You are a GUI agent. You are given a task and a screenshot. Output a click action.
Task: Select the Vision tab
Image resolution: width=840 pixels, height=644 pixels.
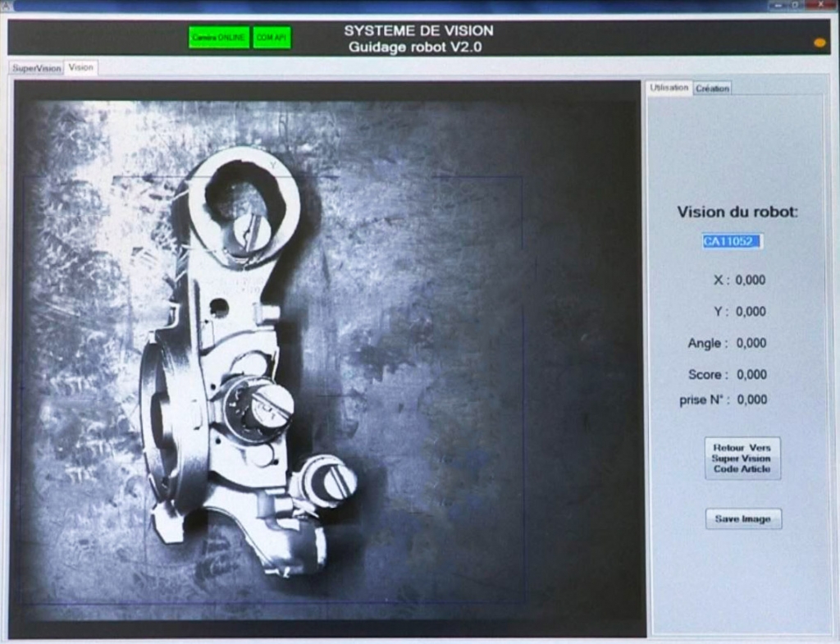click(x=81, y=67)
